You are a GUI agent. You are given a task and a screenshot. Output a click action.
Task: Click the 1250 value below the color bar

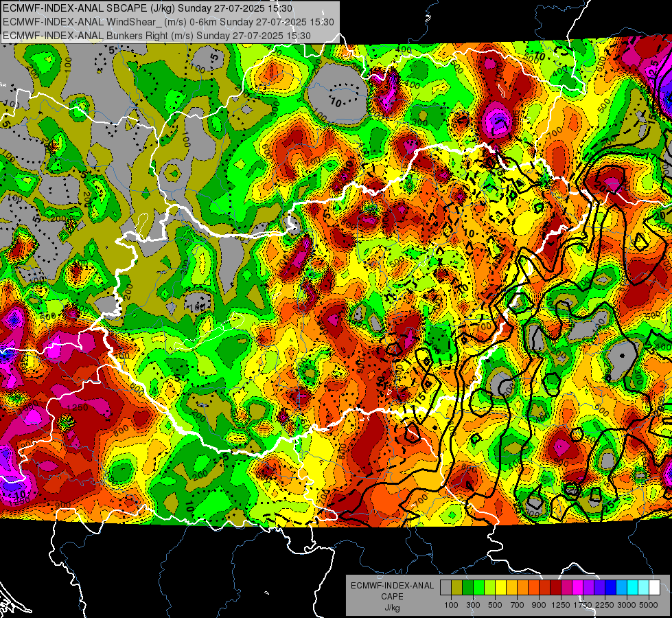(x=561, y=605)
